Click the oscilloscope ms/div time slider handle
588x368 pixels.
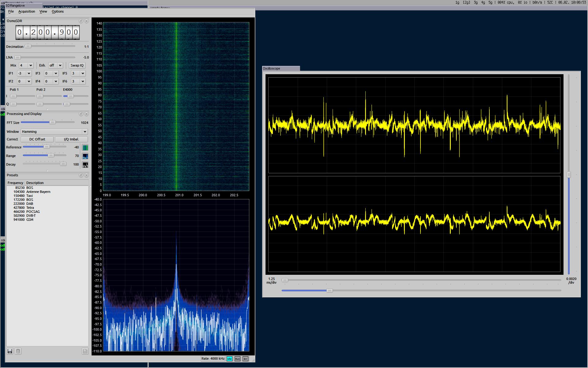[285, 280]
